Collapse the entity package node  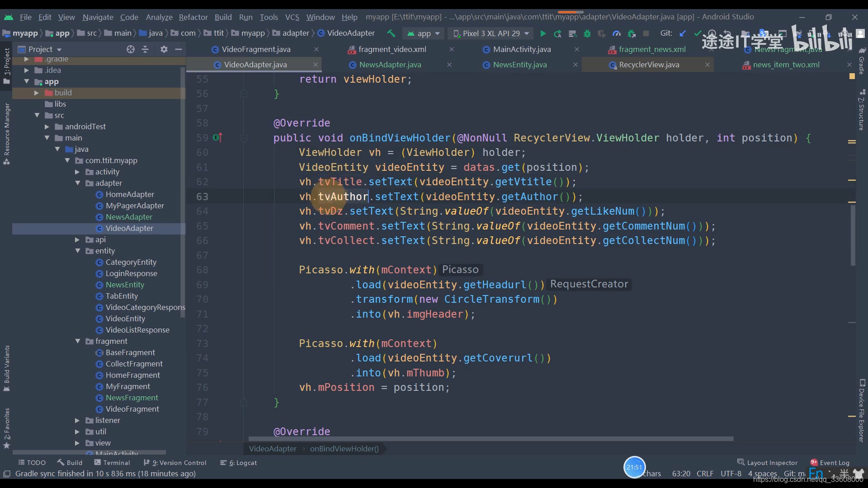click(x=77, y=251)
